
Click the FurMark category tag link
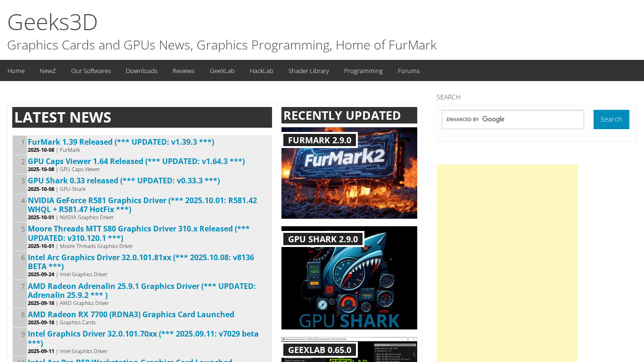(70, 150)
